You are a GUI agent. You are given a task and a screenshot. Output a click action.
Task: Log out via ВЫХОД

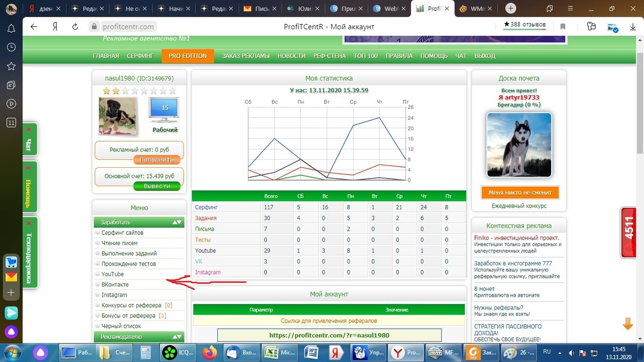click(x=485, y=56)
